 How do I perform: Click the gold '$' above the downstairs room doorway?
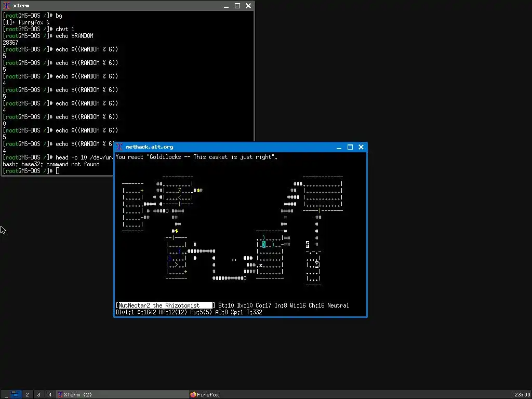point(177,231)
